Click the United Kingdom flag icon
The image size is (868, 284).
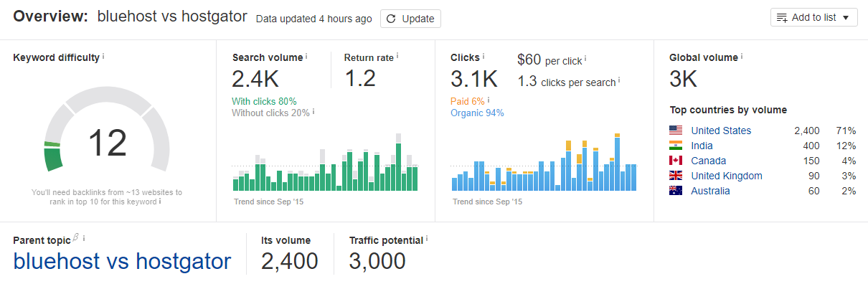tap(676, 176)
